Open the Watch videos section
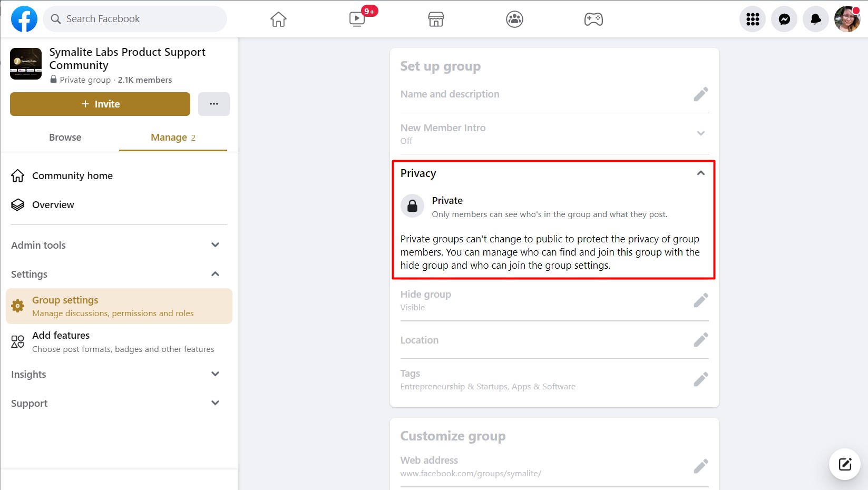Viewport: 868px width, 490px height. (357, 19)
